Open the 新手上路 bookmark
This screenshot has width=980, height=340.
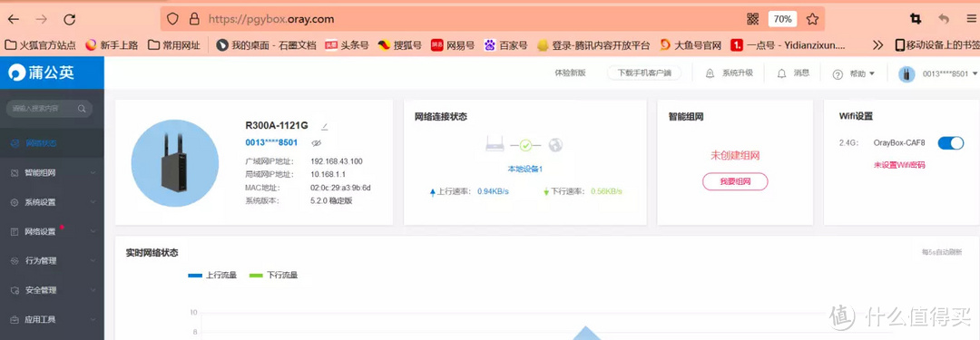click(112, 45)
